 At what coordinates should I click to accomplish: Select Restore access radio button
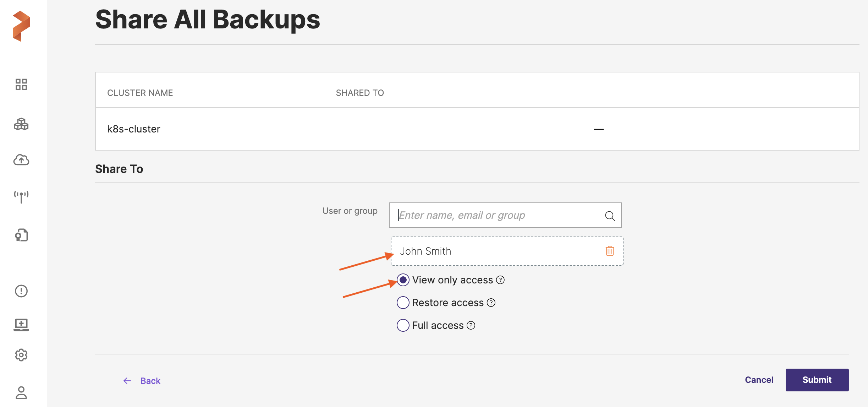(403, 303)
